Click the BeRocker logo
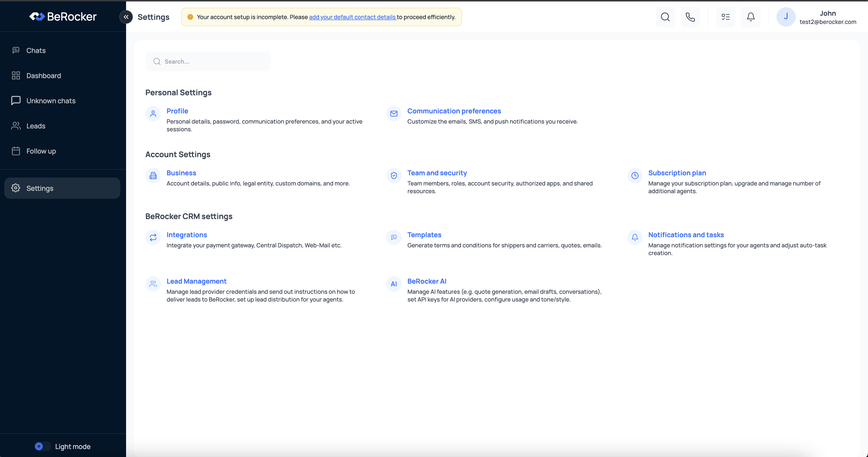The image size is (868, 457). pyautogui.click(x=63, y=16)
